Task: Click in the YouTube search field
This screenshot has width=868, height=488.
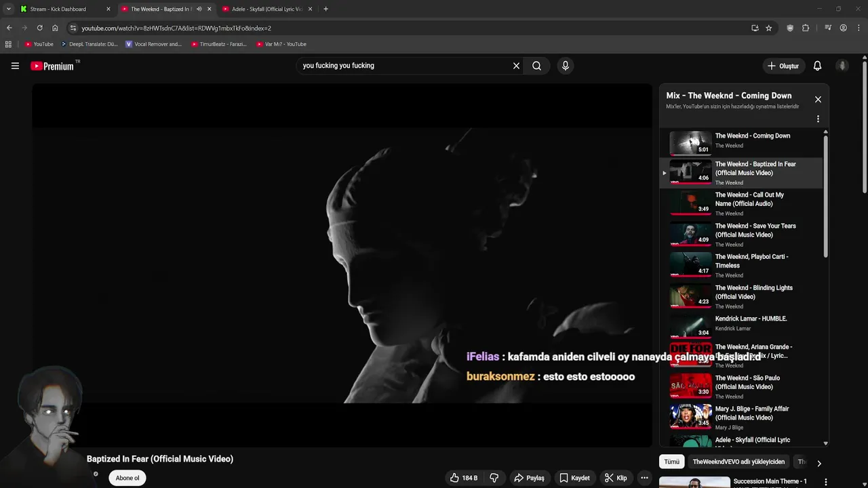Action: [403, 66]
